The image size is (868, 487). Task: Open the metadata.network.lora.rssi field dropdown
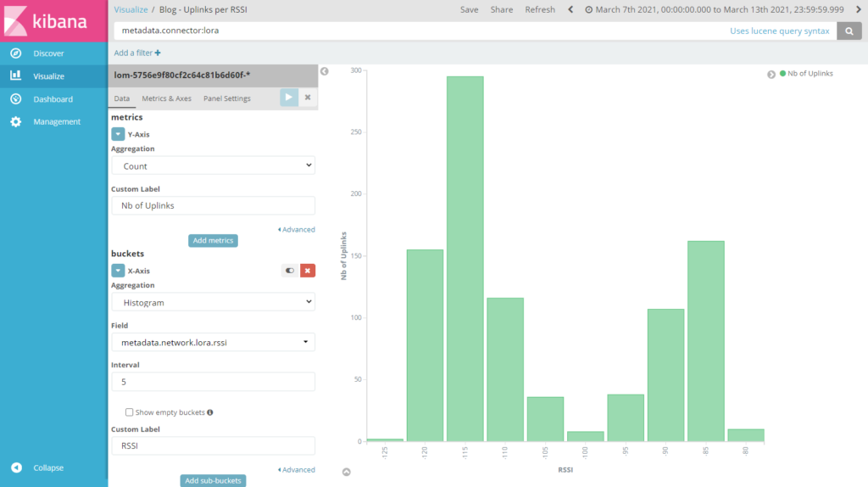pyautogui.click(x=213, y=343)
